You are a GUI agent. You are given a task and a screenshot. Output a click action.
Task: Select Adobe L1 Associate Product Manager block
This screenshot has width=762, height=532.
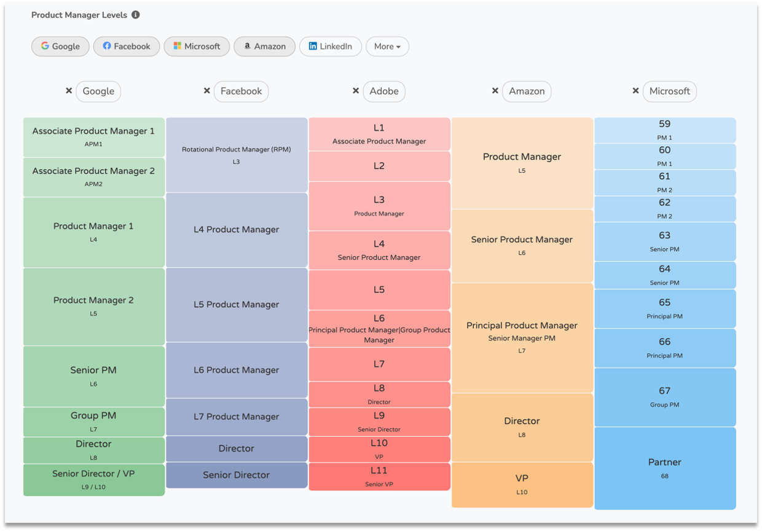click(x=379, y=134)
